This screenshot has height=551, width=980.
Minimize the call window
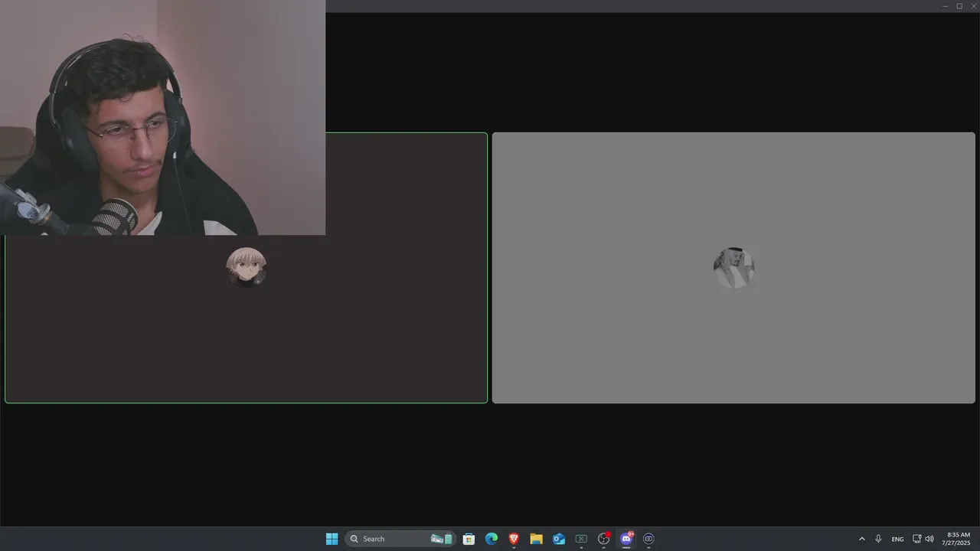946,6
